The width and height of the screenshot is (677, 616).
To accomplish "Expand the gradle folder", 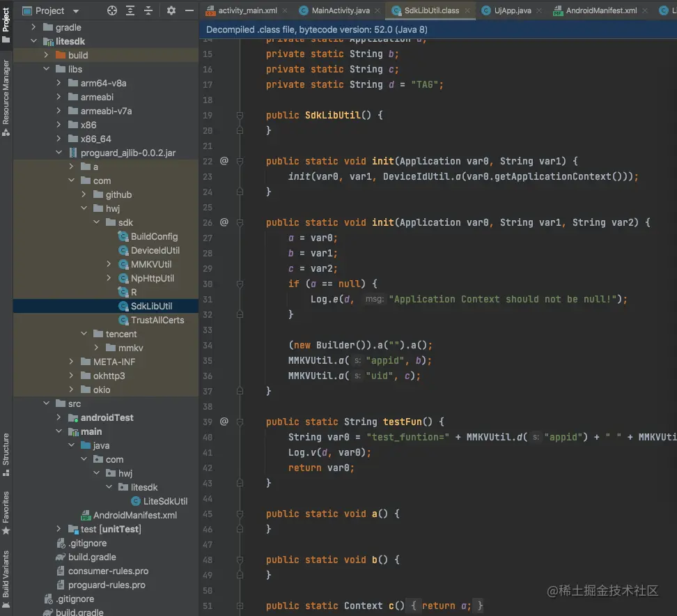I will point(33,27).
